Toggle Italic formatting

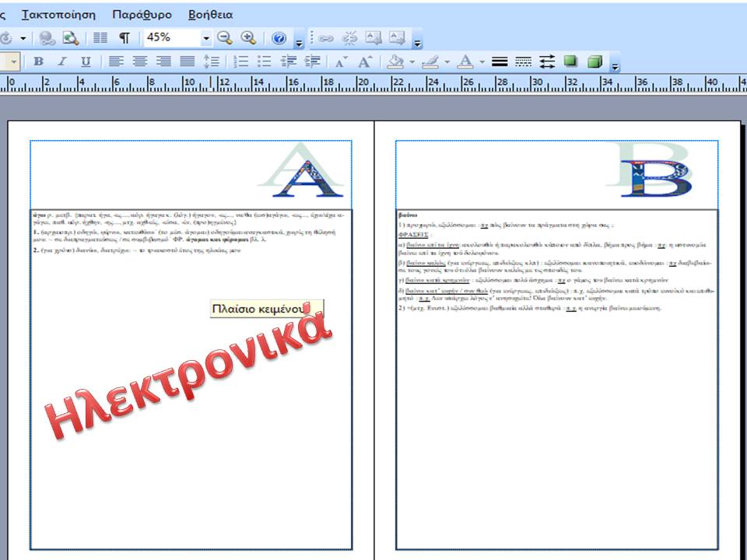tap(62, 61)
